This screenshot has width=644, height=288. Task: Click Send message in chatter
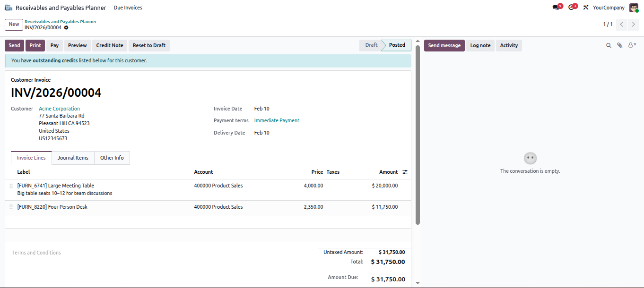[x=444, y=45]
